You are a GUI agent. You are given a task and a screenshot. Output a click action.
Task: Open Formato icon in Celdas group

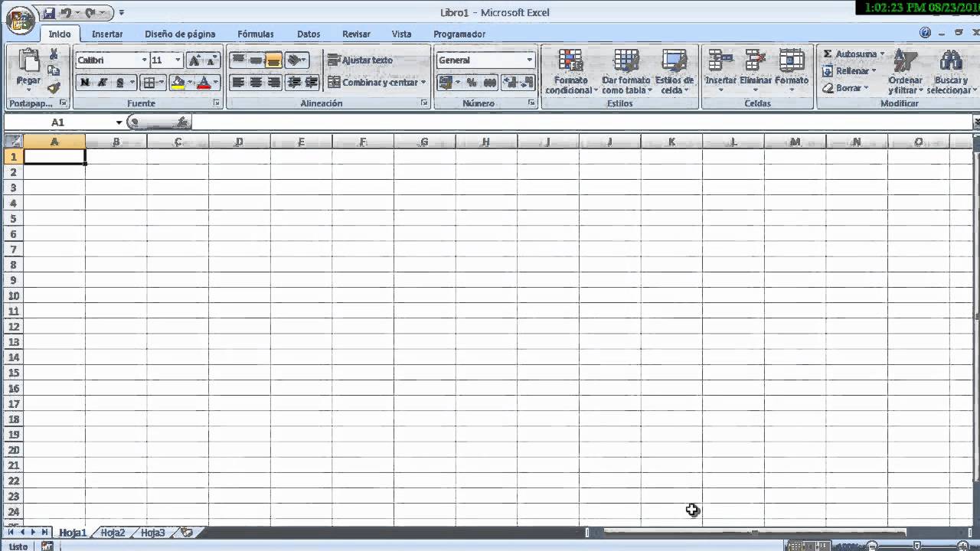[x=792, y=70]
